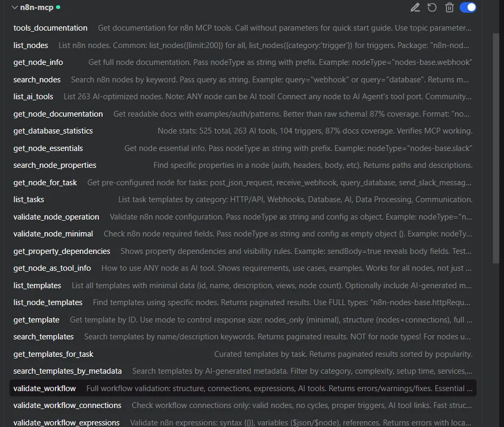Refresh the n8n-mcp server with reload icon
Viewport: 504px width, 427px height.
coord(432,7)
